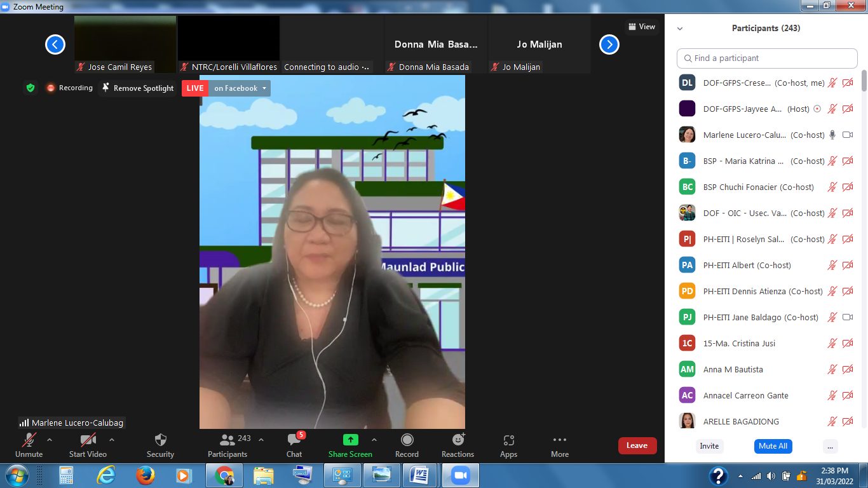Show previous video thumbnails with left arrow

55,44
